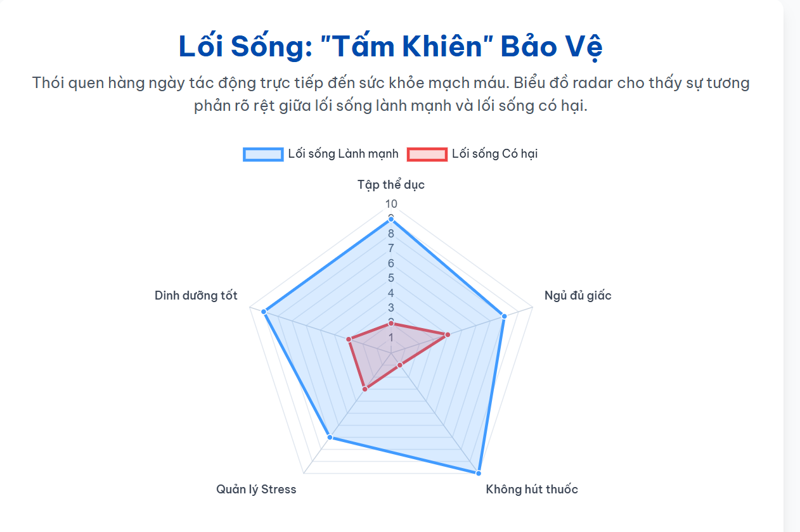Click the "Ngủ đủ giấc" axis label
The height and width of the screenshot is (532, 800).
(x=577, y=296)
